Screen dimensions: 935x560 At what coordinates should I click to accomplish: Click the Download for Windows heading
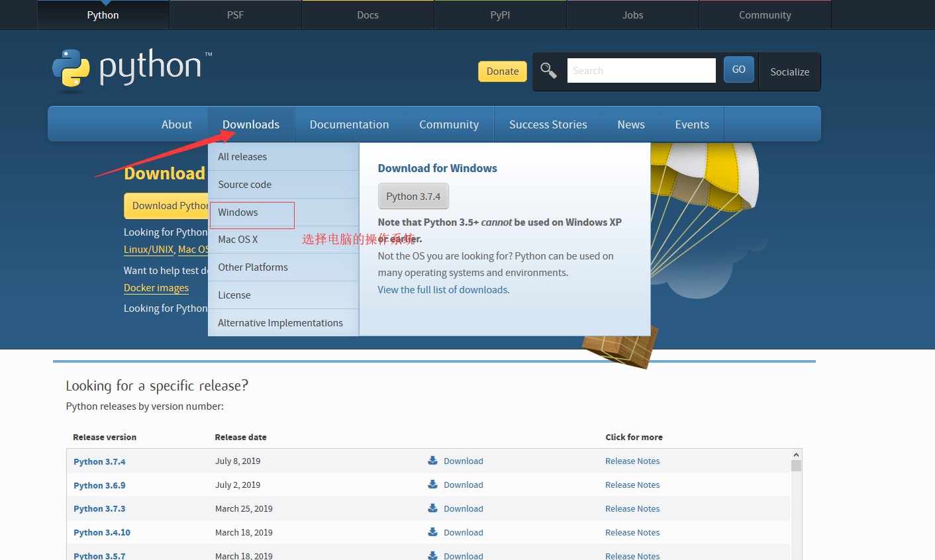[x=438, y=168]
